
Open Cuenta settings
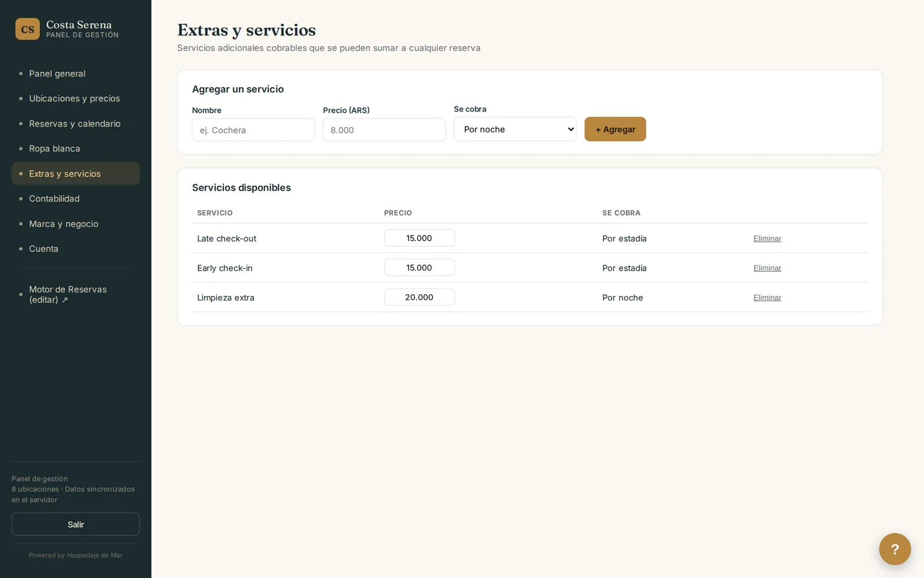76,249
